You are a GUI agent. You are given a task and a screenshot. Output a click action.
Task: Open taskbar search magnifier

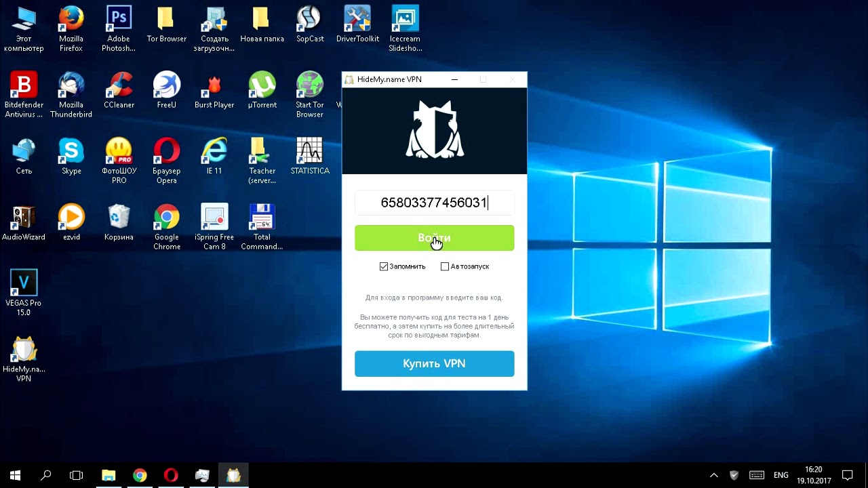click(x=46, y=475)
